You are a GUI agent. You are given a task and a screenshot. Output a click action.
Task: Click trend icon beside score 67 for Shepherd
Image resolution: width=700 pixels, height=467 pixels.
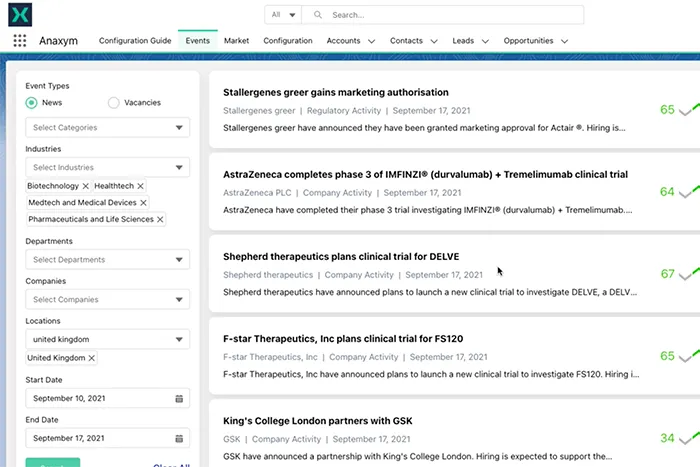click(x=689, y=274)
